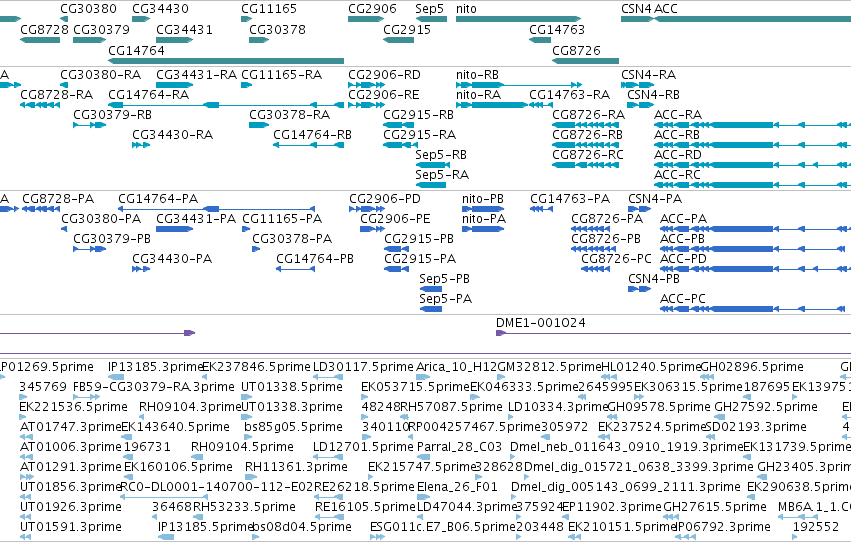
Task: Select the DME1-001024 feature label
Action: [541, 323]
